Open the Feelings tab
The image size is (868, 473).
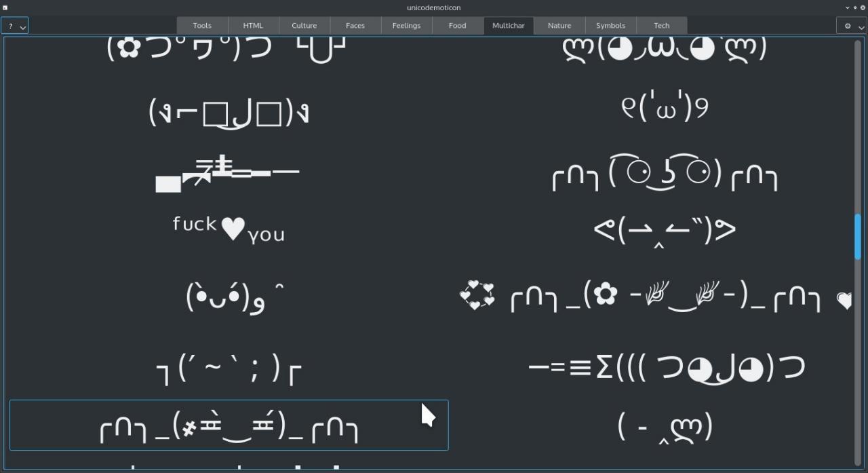(406, 26)
